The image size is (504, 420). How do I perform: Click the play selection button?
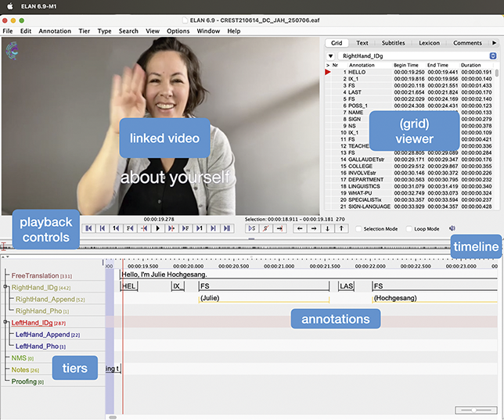coord(252,228)
